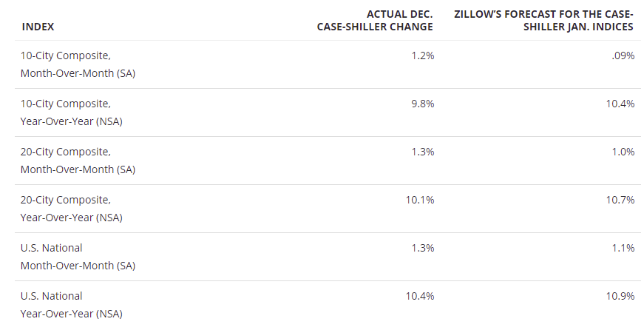Click the 9.8% actual change value
This screenshot has height=330, width=644.
click(423, 104)
